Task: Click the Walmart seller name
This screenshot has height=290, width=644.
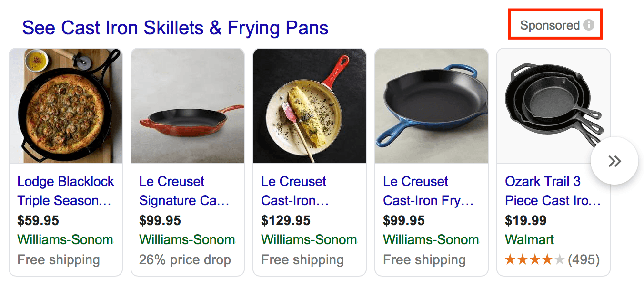Action: coord(530,239)
